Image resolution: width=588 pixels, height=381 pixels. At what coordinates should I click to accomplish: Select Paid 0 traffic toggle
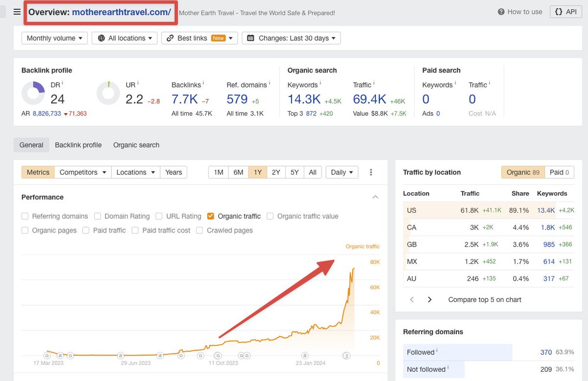pos(559,172)
